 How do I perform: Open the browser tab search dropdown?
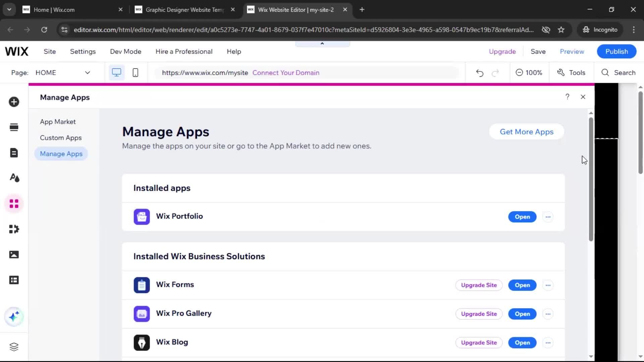click(x=9, y=10)
